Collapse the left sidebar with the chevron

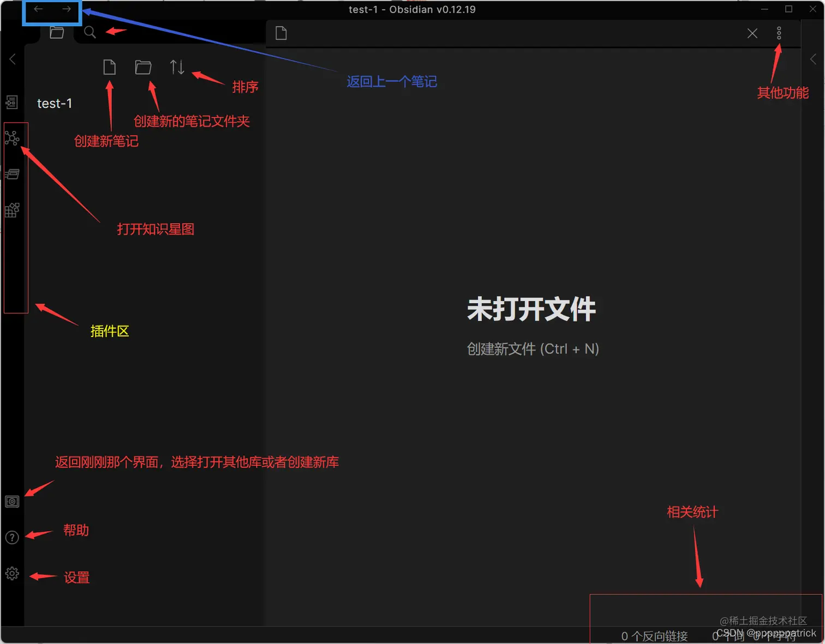[12, 59]
